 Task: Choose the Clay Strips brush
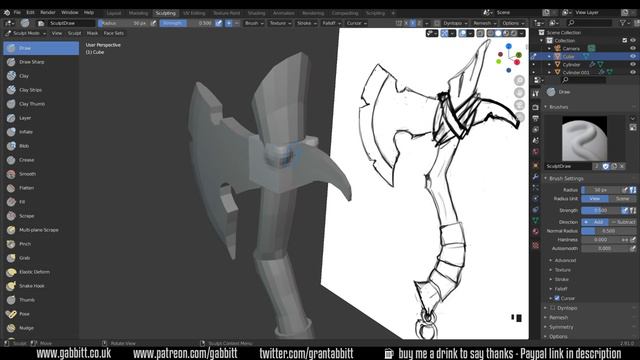pos(41,90)
